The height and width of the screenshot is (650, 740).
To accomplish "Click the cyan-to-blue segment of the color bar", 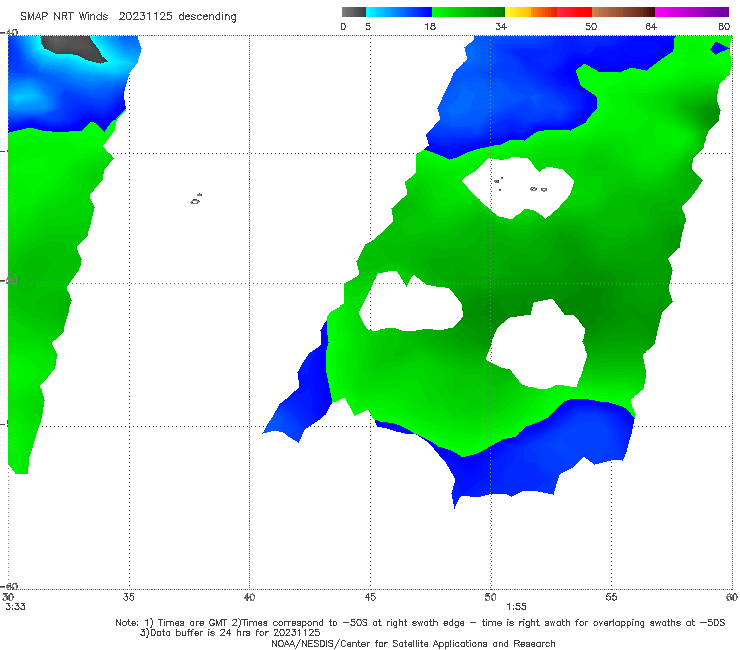I will tap(399, 12).
